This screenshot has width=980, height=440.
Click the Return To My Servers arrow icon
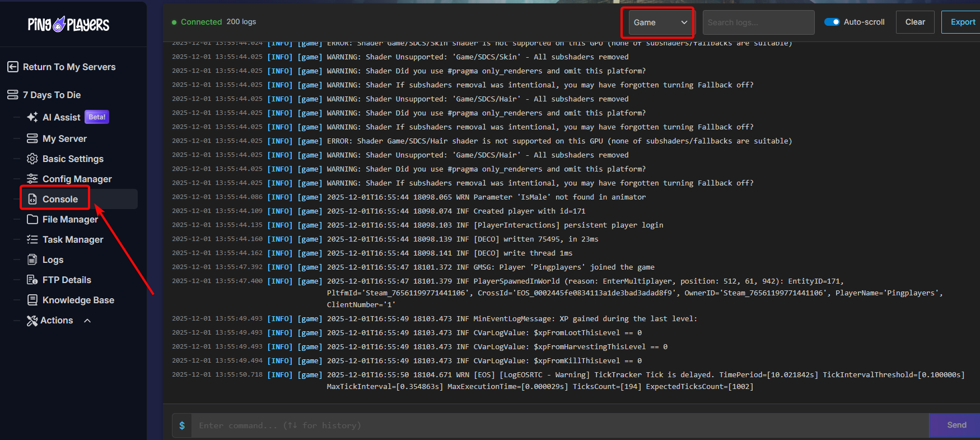(13, 67)
